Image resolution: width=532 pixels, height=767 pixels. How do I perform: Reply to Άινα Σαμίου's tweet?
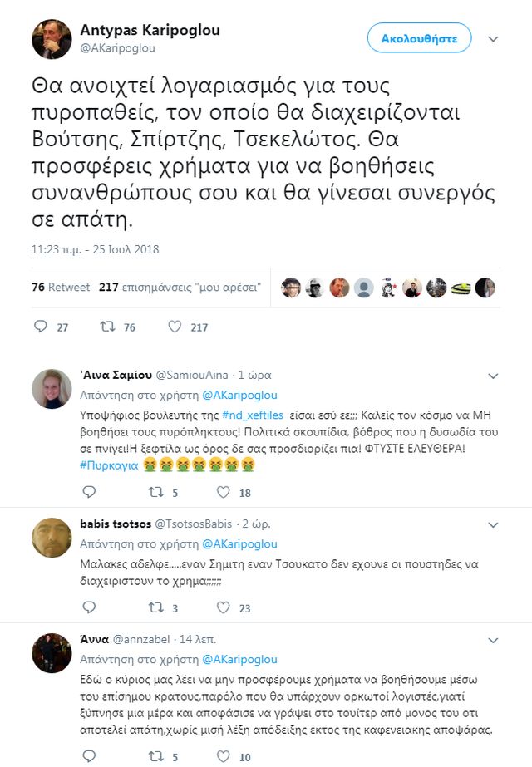[x=89, y=492]
